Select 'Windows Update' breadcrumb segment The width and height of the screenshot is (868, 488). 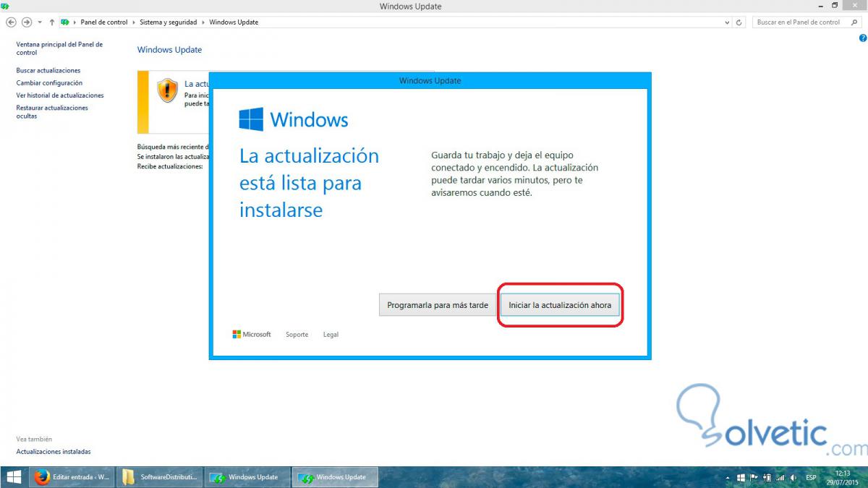tap(234, 22)
